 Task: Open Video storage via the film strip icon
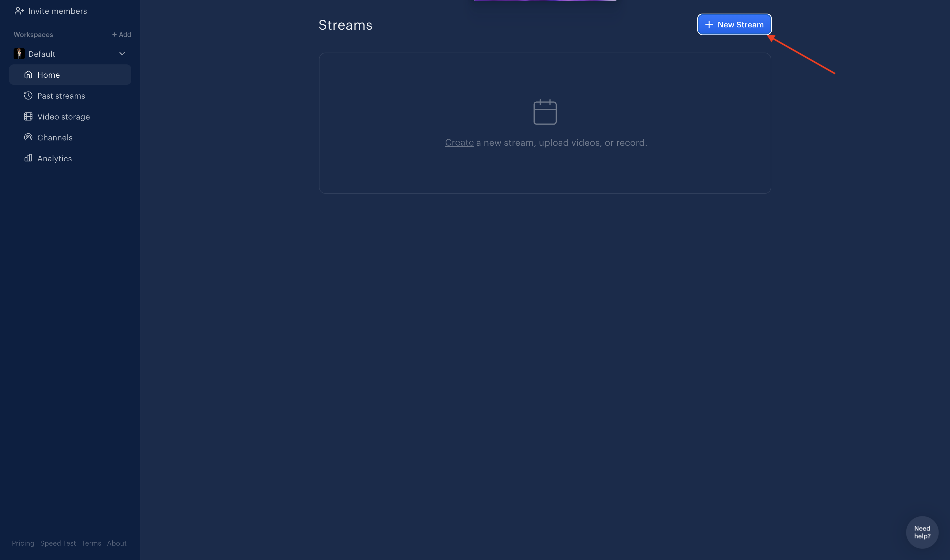[x=28, y=116]
